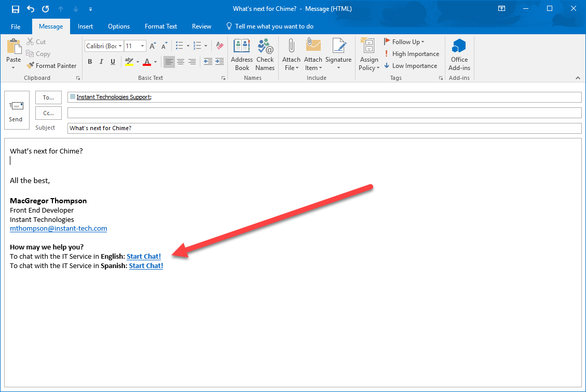
Task: Click Clear All Formatting eraser icon
Action: (220, 46)
